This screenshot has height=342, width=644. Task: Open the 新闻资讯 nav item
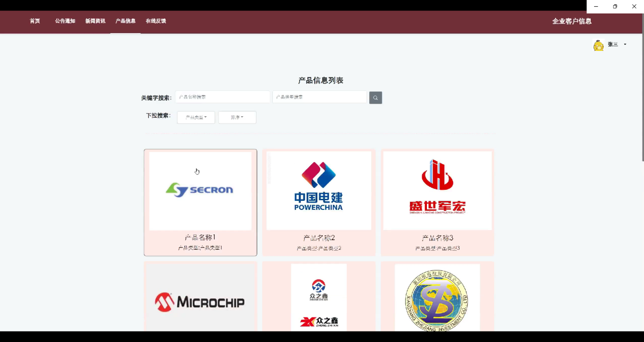95,21
